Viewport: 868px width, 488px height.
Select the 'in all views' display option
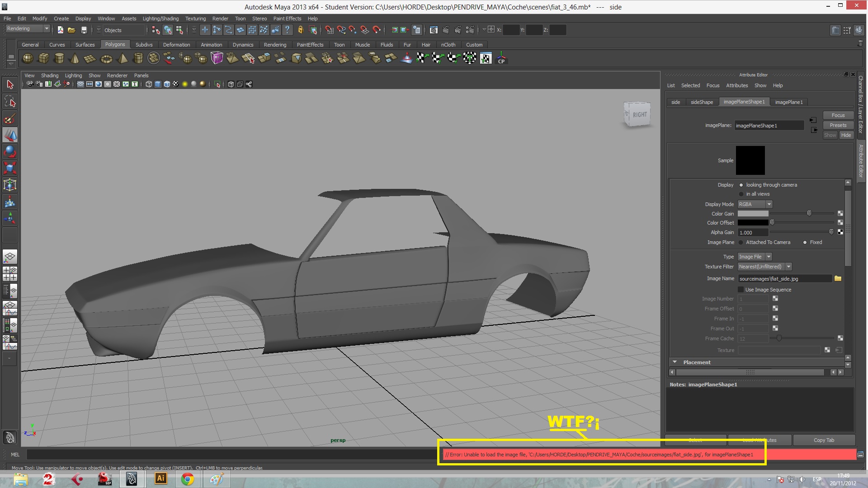741,194
